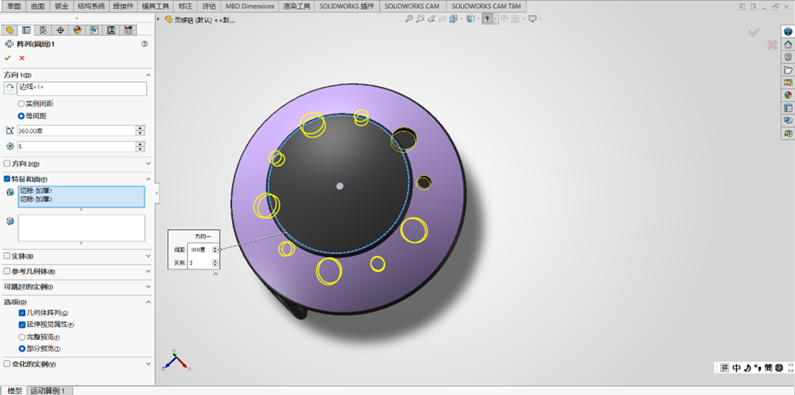Expand the flyout design tree arrow in viewport

(x=159, y=19)
